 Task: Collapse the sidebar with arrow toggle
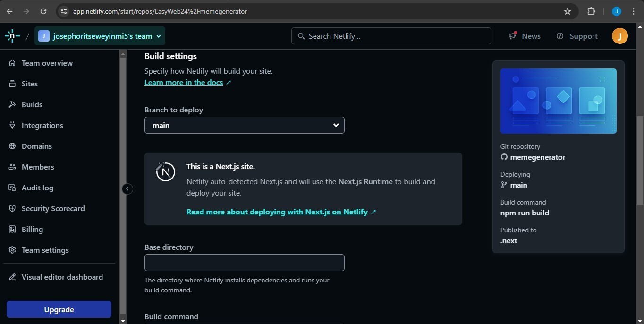[x=127, y=189]
